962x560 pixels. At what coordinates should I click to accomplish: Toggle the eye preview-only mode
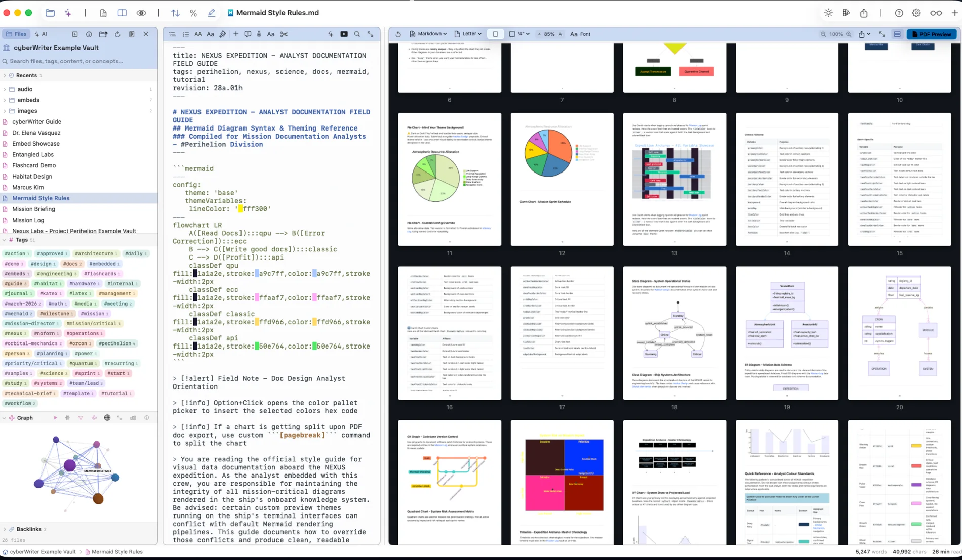click(141, 13)
